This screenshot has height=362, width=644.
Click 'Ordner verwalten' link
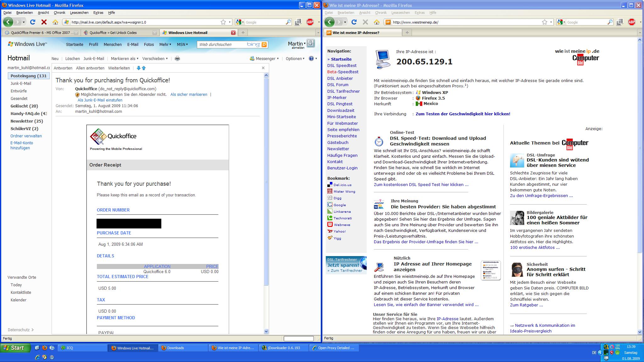26,136
